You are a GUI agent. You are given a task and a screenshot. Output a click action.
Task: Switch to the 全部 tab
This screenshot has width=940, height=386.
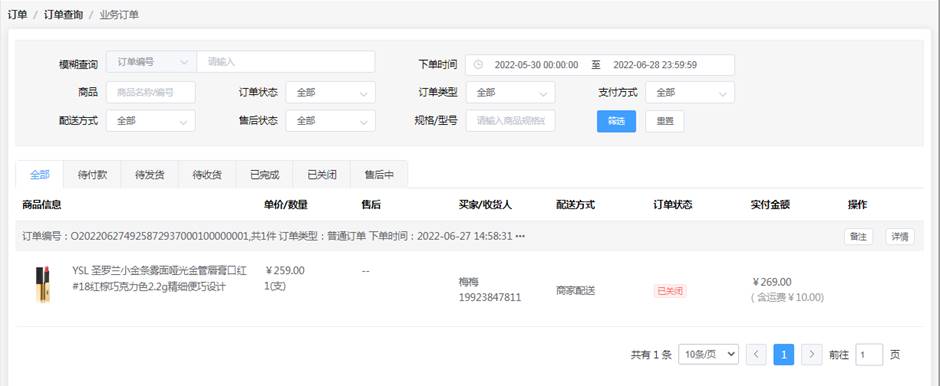40,175
